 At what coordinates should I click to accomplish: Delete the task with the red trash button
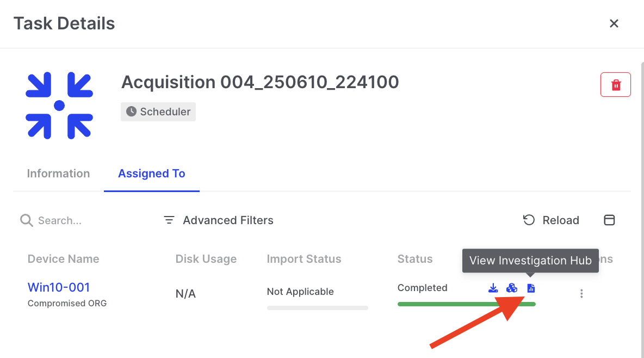click(616, 85)
